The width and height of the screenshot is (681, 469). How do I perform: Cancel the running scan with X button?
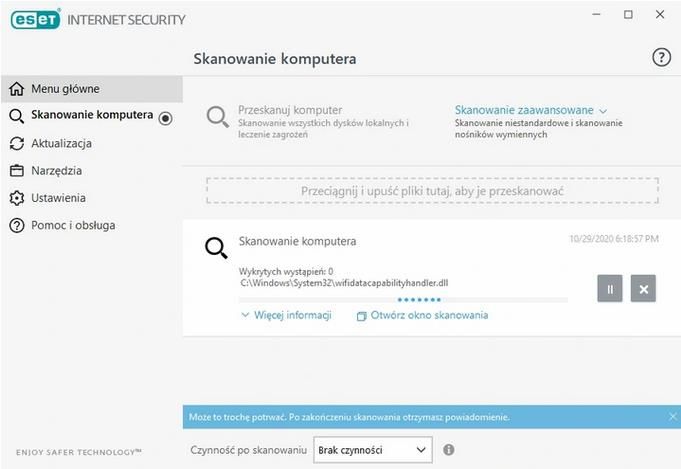pyautogui.click(x=643, y=288)
